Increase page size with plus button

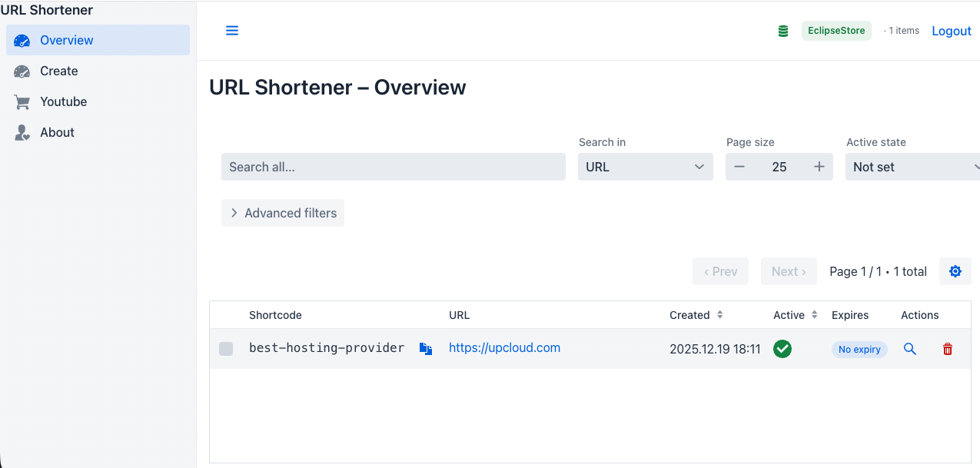[819, 167]
